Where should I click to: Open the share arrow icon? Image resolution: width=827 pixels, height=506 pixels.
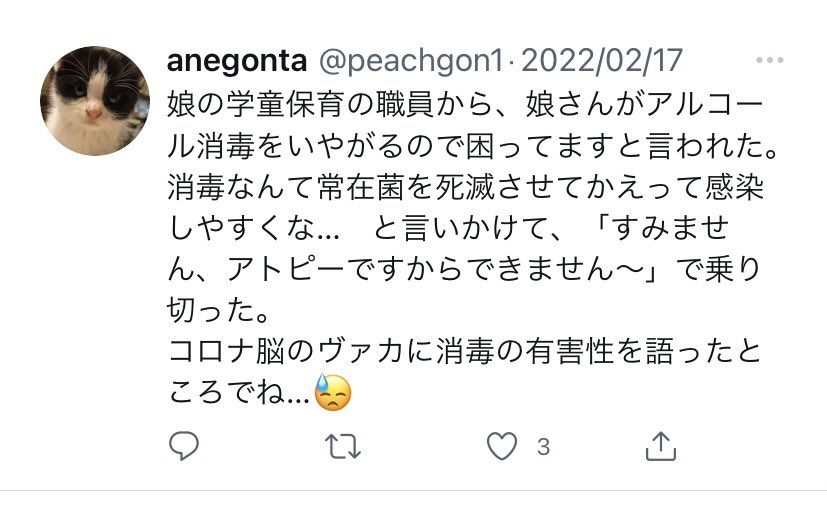tap(661, 446)
